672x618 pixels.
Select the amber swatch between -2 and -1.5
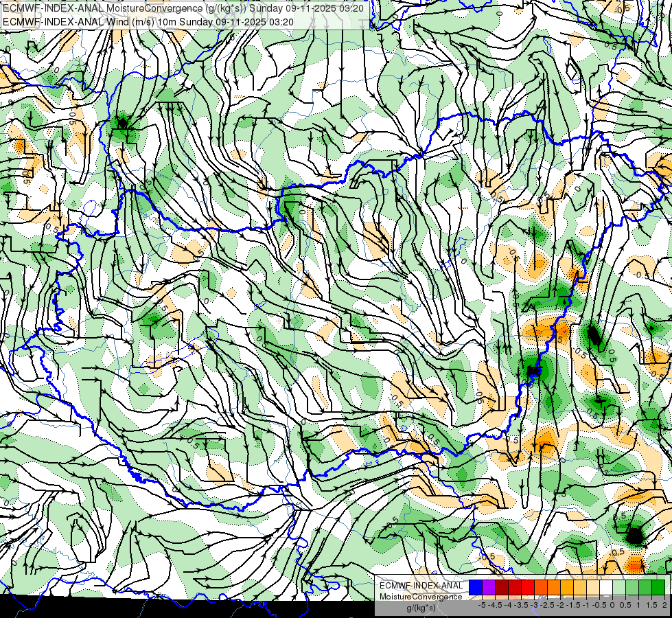pyautogui.click(x=567, y=588)
